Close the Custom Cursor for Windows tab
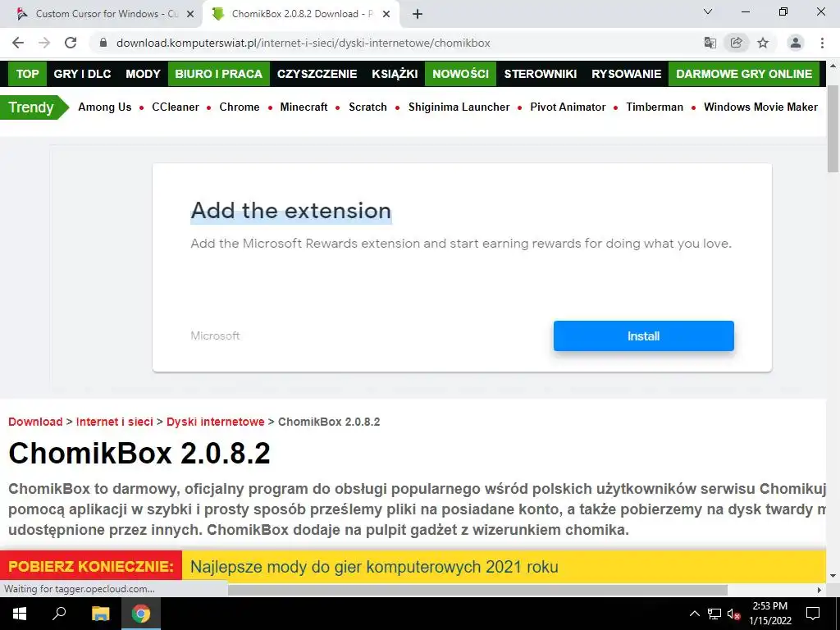This screenshot has height=630, width=840. click(190, 15)
